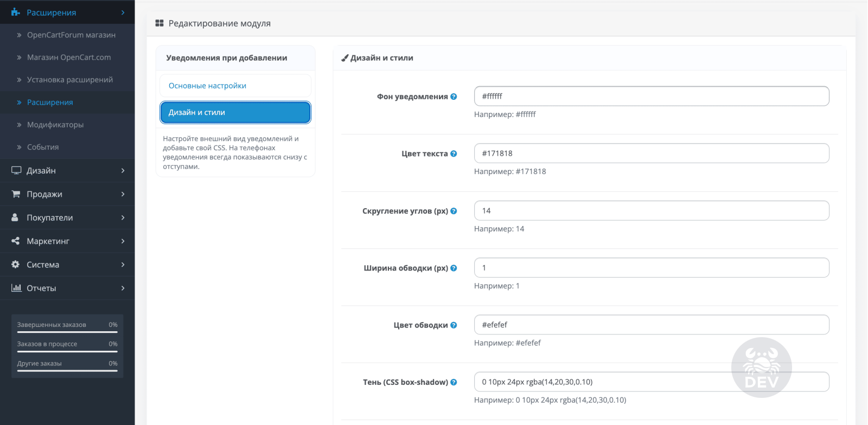868x425 pixels.
Task: Click the brush icon beside Дизайн и стили heading
Action: click(344, 58)
